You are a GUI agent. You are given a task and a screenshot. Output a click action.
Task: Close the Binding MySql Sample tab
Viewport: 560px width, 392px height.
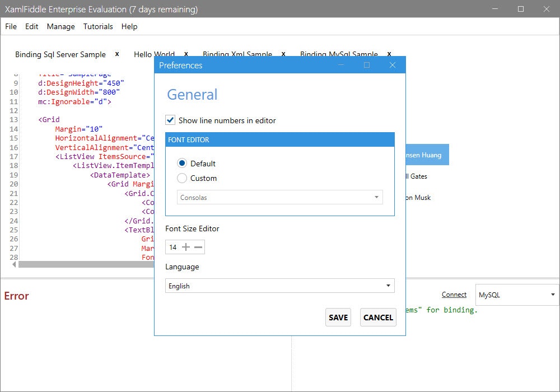click(x=389, y=54)
